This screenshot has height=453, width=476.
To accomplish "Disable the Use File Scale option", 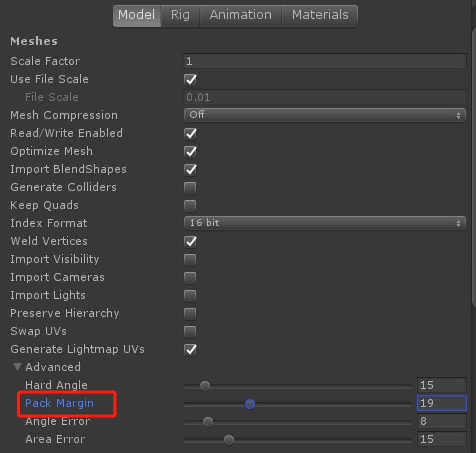I will click(190, 80).
